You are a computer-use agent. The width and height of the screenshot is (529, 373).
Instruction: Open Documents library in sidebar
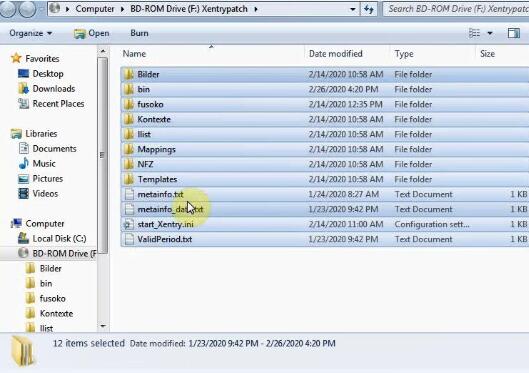[x=54, y=148]
